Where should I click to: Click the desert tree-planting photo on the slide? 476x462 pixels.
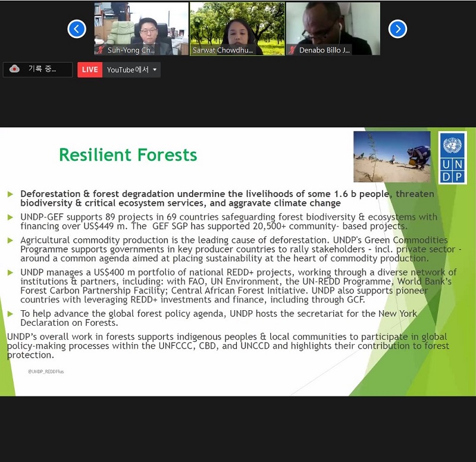(392, 157)
